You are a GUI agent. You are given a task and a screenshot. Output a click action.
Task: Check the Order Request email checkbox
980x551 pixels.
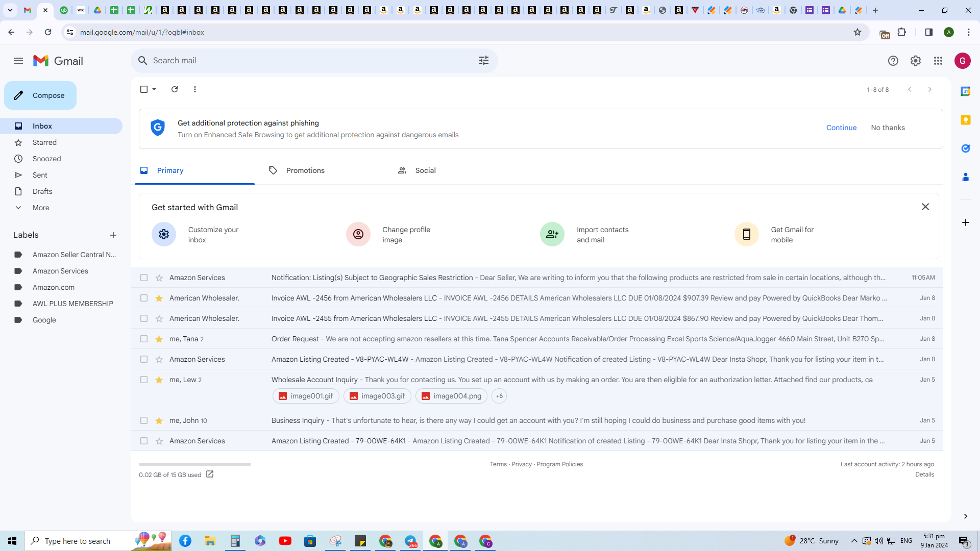144,339
